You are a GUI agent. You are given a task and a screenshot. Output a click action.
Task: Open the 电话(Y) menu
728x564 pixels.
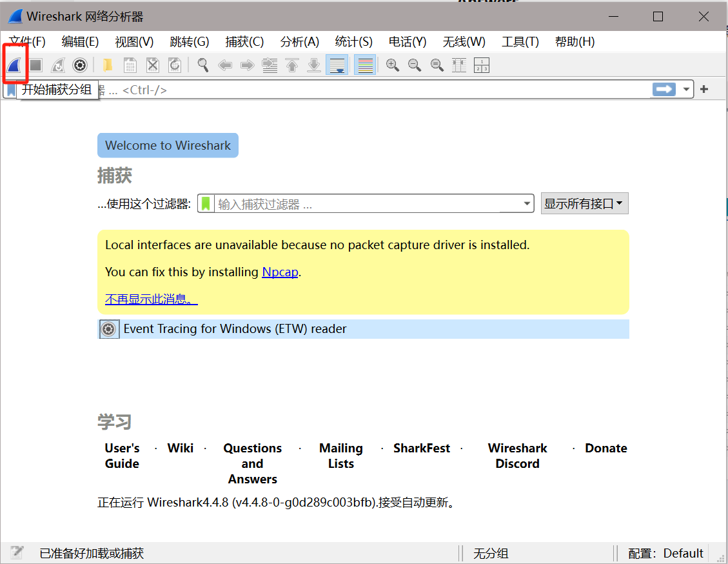click(407, 42)
